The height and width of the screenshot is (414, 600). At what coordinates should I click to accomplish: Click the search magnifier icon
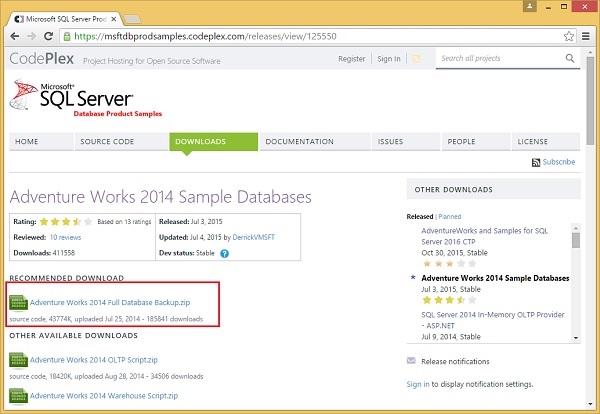[570, 58]
